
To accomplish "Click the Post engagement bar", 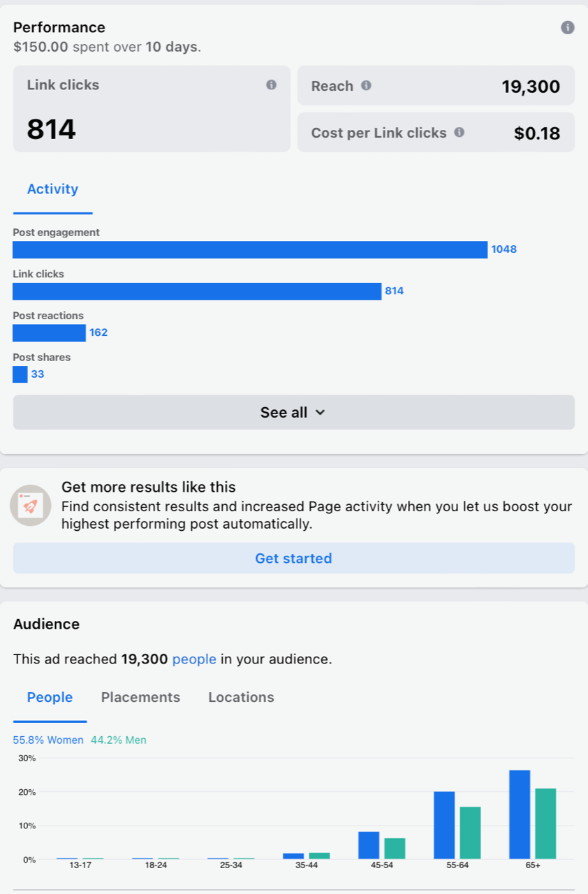I will [x=250, y=249].
